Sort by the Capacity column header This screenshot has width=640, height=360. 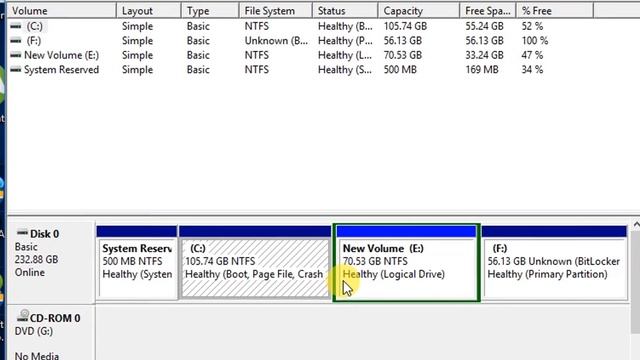coord(419,11)
